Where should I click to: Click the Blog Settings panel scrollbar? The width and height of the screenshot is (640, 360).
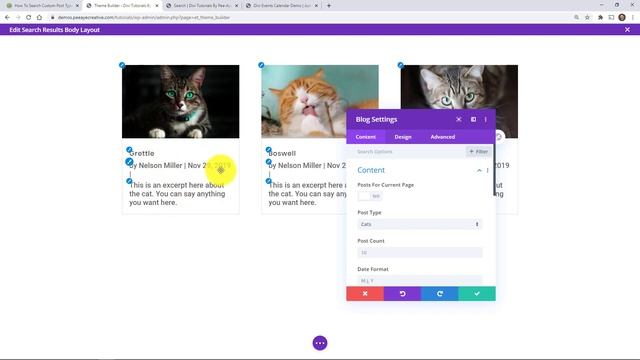point(494,170)
